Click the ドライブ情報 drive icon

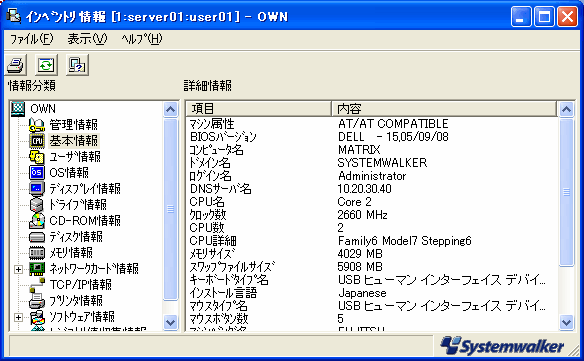tap(37, 205)
